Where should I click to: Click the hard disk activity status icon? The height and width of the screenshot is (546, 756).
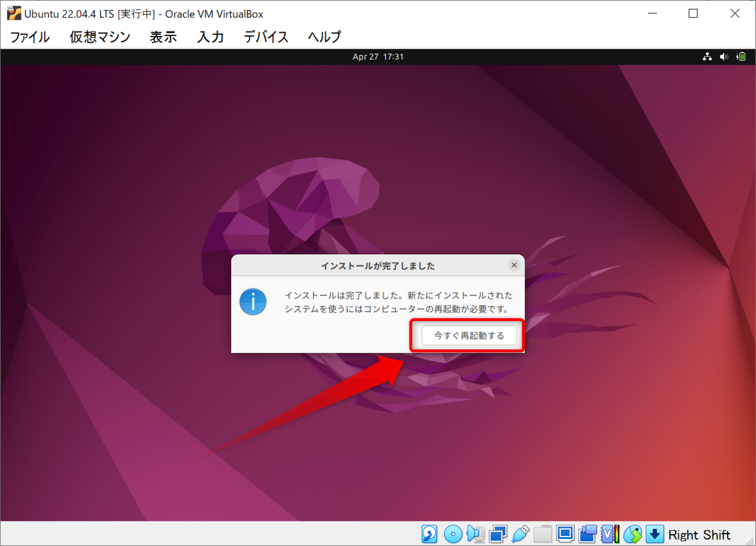(429, 534)
